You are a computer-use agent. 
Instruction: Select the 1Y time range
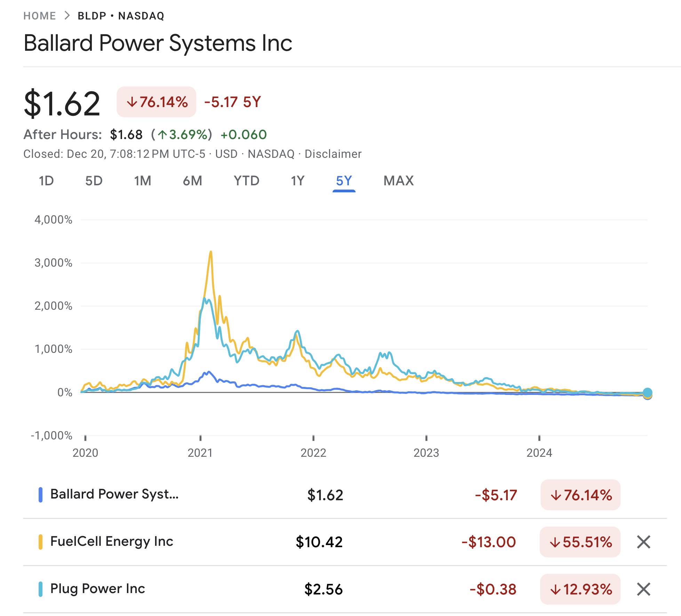[x=297, y=181]
